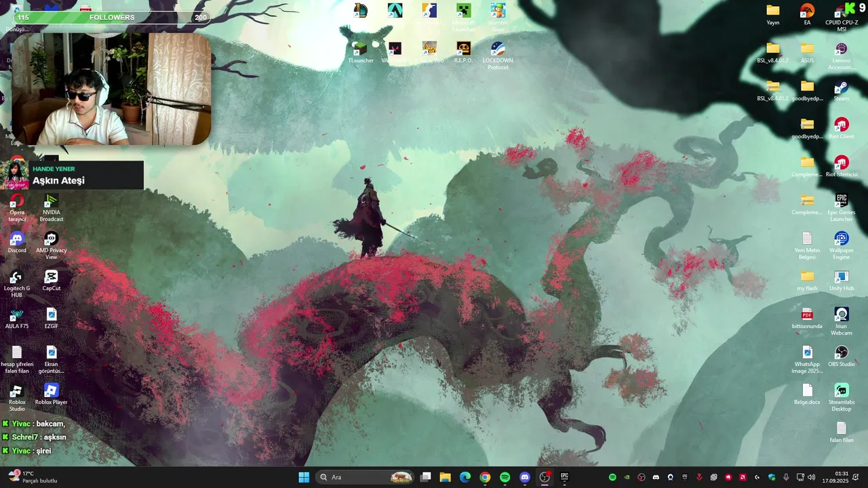The width and height of the screenshot is (868, 488).
Task: Click the Windows Start button
Action: [x=304, y=477]
